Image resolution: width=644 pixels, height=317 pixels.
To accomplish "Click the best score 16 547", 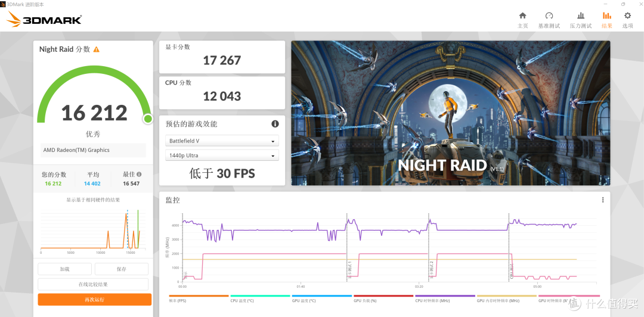I will (131, 184).
